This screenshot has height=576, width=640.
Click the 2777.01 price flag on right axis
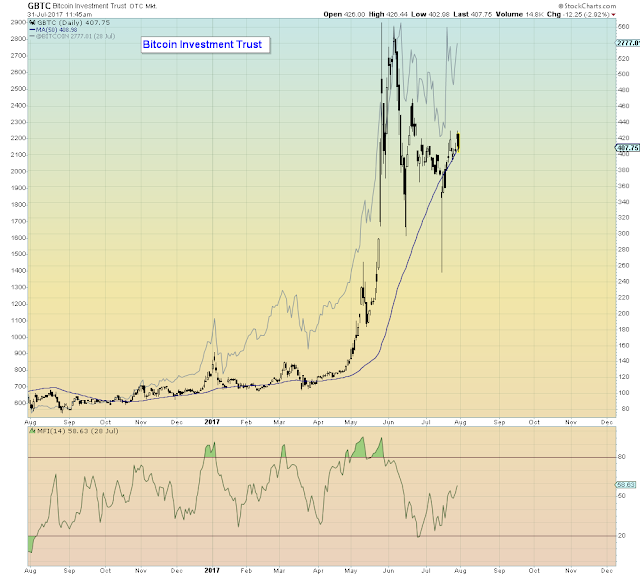coord(628,43)
